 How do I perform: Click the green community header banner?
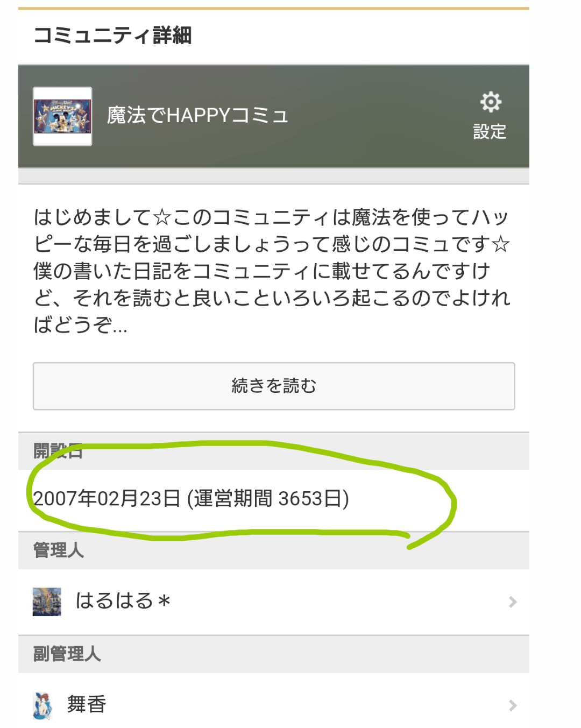(x=274, y=116)
